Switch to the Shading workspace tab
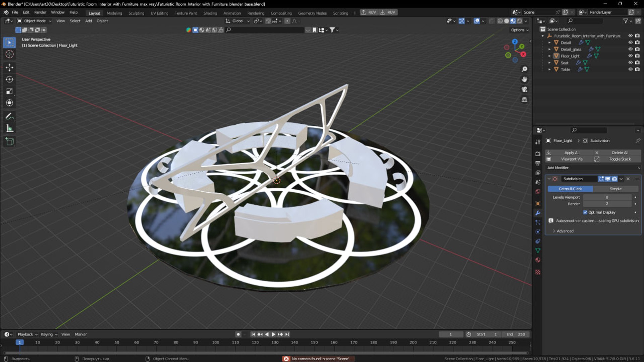 click(210, 13)
